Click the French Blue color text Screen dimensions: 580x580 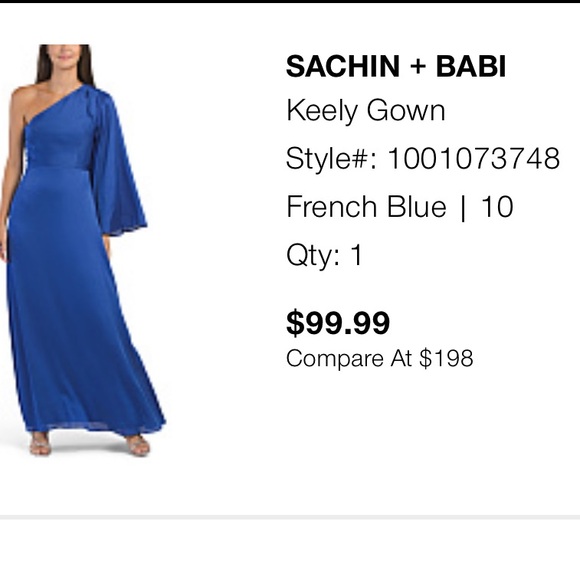tap(366, 206)
